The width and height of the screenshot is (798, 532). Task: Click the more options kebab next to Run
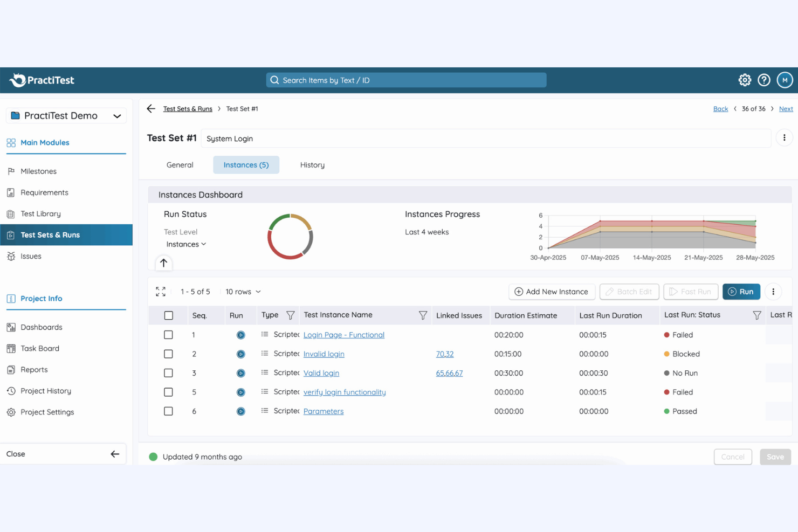(x=773, y=292)
